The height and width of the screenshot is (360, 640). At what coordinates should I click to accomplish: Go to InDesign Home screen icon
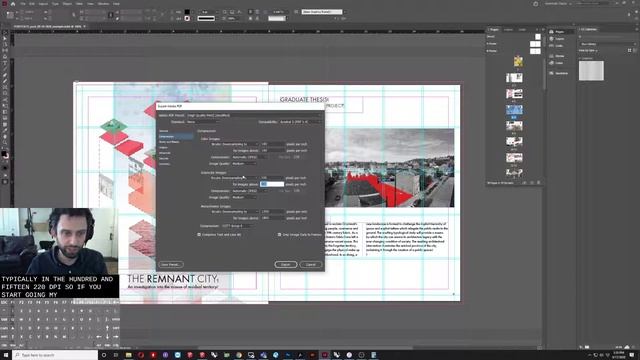(x=13, y=4)
